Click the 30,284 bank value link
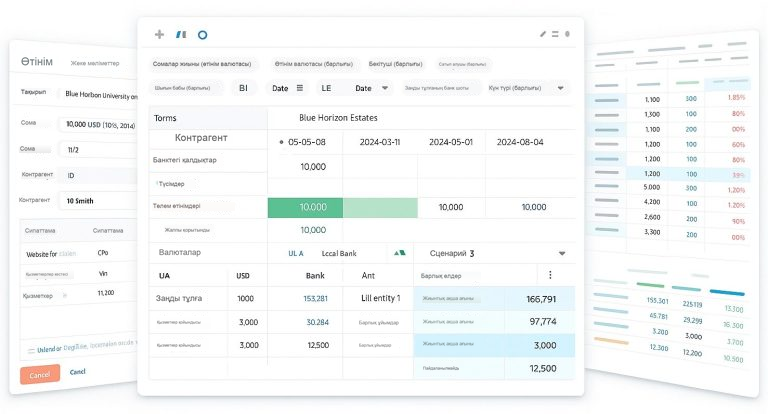 pyautogui.click(x=317, y=322)
